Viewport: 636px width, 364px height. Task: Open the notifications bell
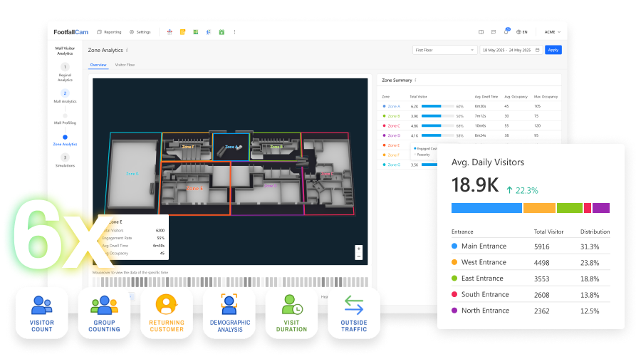[506, 31]
